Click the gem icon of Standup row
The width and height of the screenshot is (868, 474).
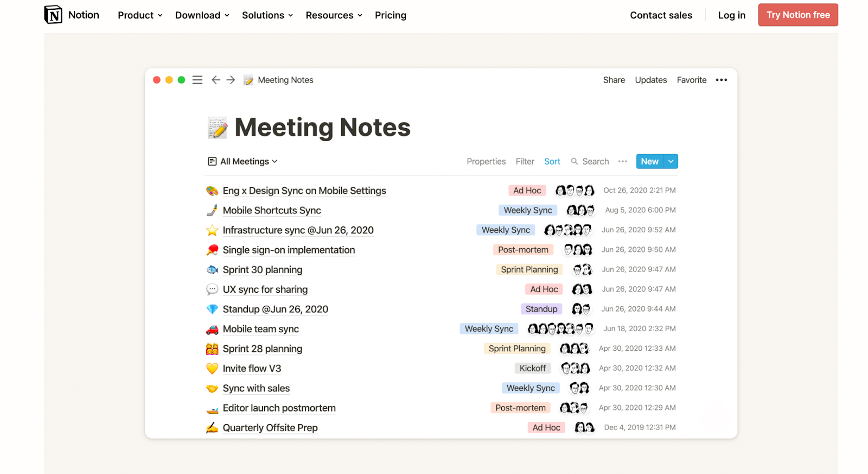pos(212,309)
